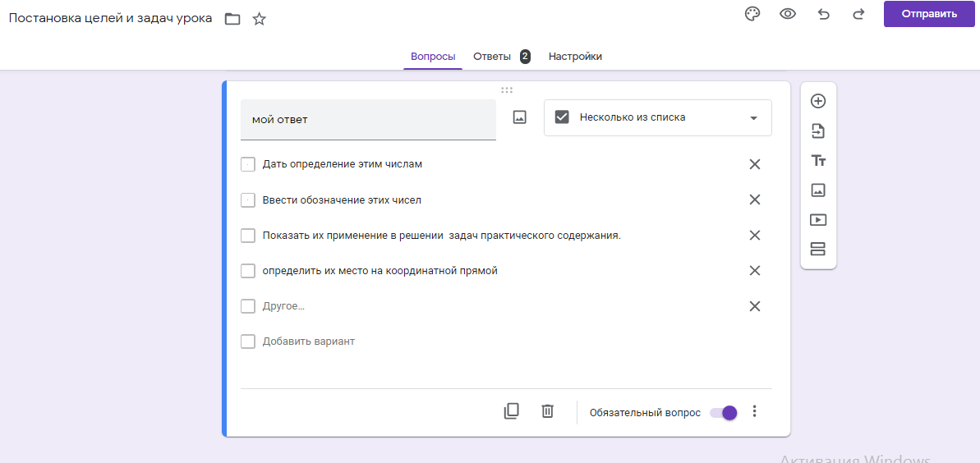Remove option 'Дать определение этим числам'
Screen dimensions: 980x463
point(754,164)
